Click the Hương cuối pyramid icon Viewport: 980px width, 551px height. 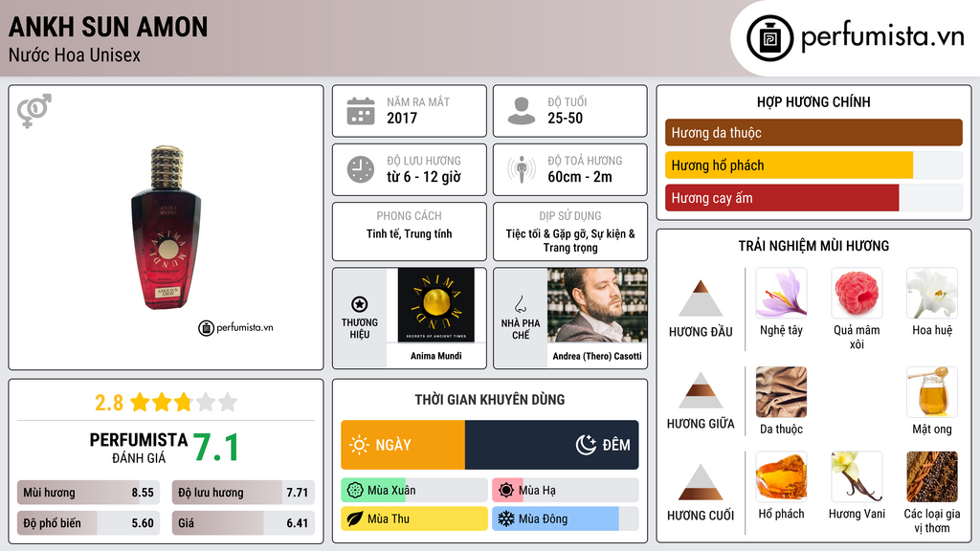(x=701, y=482)
